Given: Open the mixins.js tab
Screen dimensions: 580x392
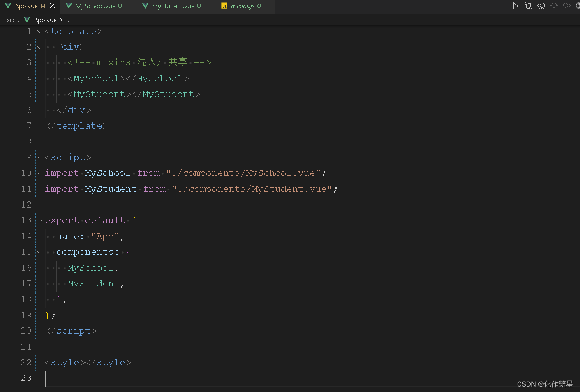Looking at the screenshot, I should pyautogui.click(x=245, y=6).
